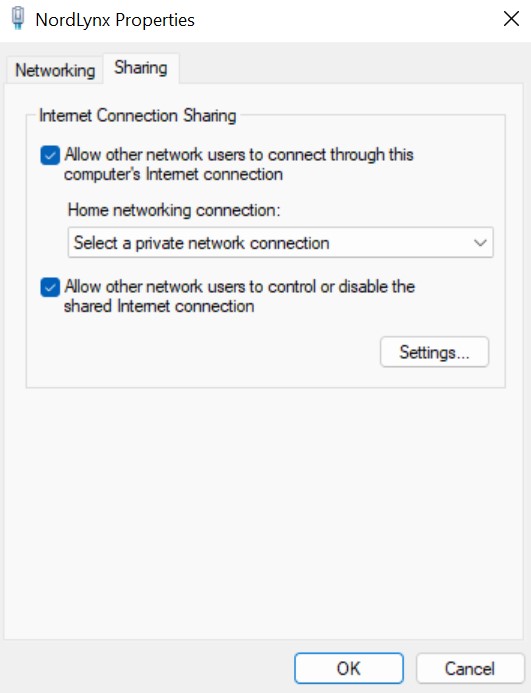Screen dimensions: 531x693
Task: Click the 'connect through this computer's Internet connection' label
Action: tap(239, 164)
